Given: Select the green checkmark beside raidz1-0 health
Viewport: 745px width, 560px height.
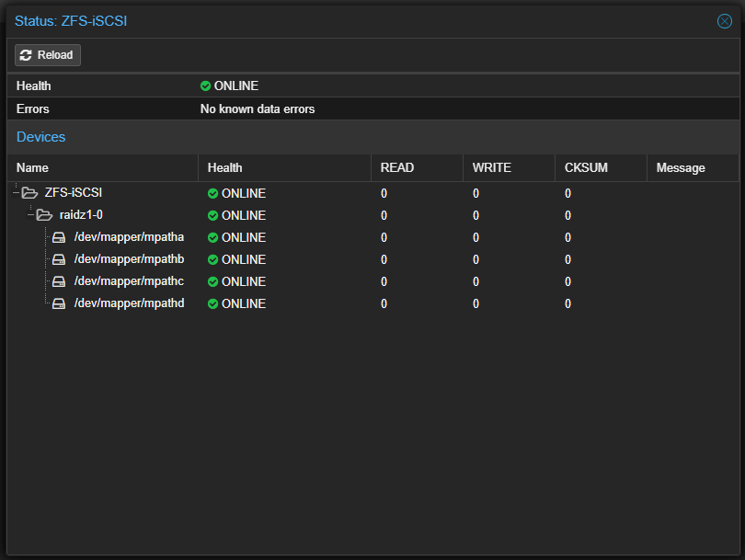Looking at the screenshot, I should click(x=212, y=214).
